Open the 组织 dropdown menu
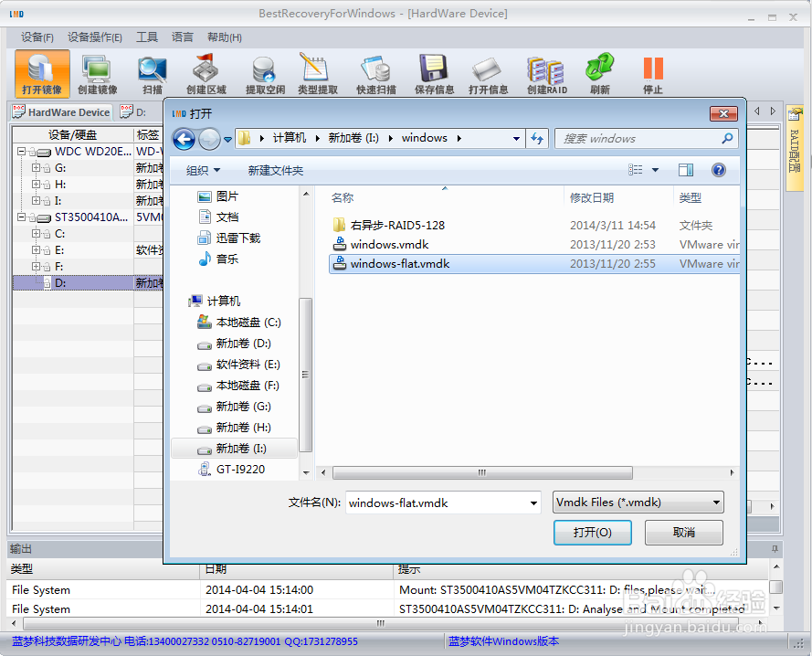Screen dimensions: 812x656 pyautogui.click(x=203, y=171)
